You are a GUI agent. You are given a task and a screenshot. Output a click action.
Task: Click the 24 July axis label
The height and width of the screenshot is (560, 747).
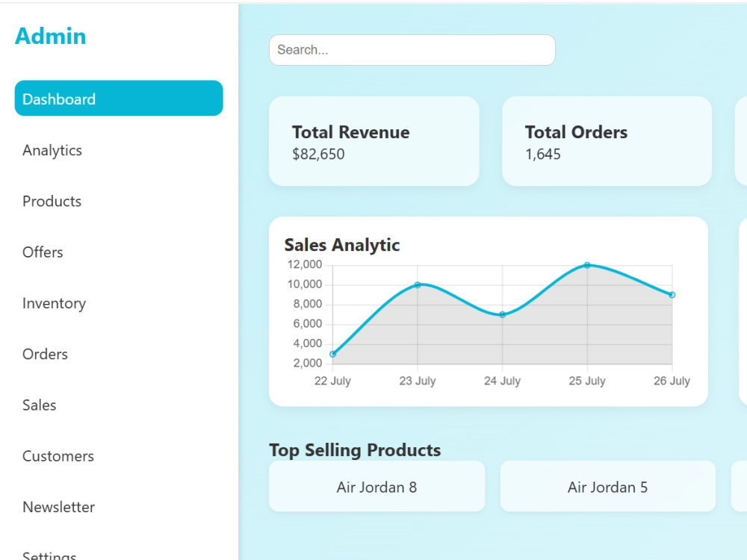[502, 381]
